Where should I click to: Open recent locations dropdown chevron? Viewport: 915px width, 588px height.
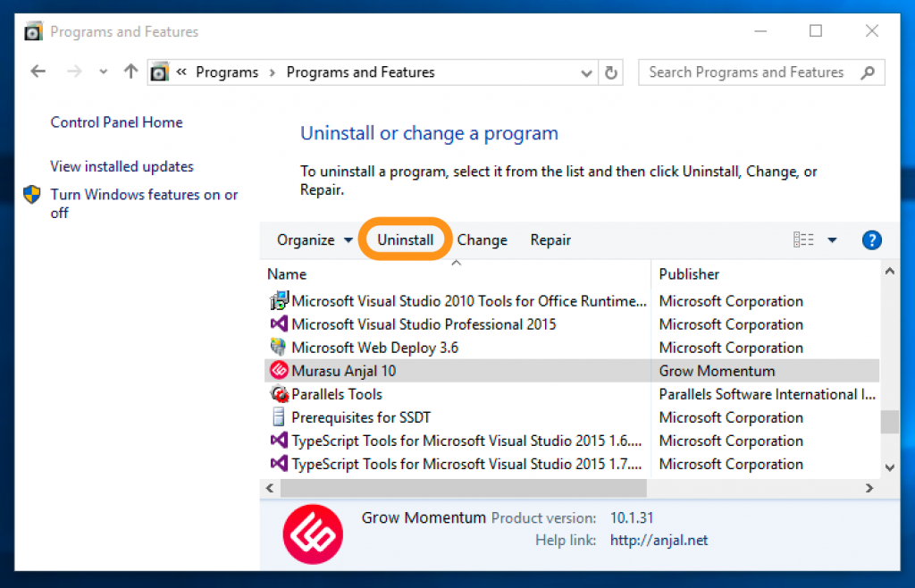click(x=104, y=71)
